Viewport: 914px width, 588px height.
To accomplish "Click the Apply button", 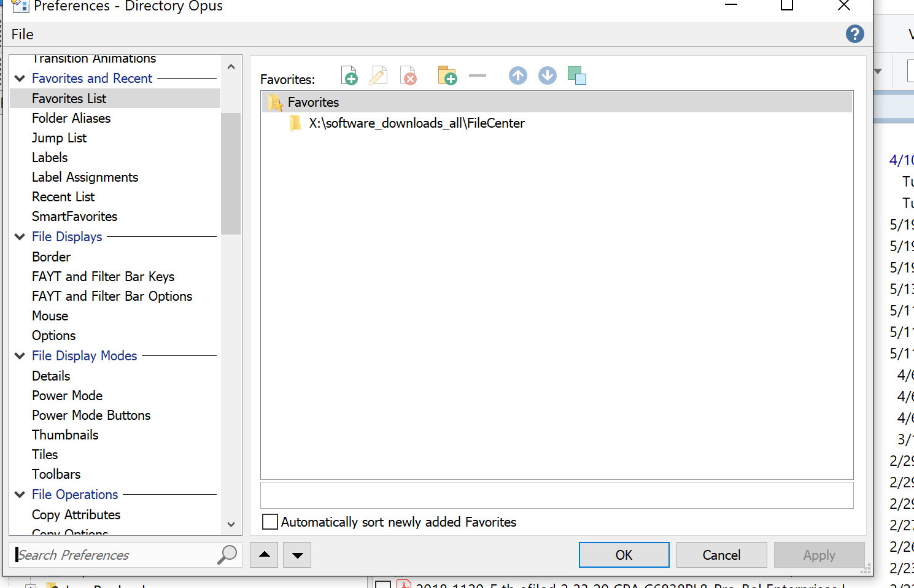I will pyautogui.click(x=819, y=555).
